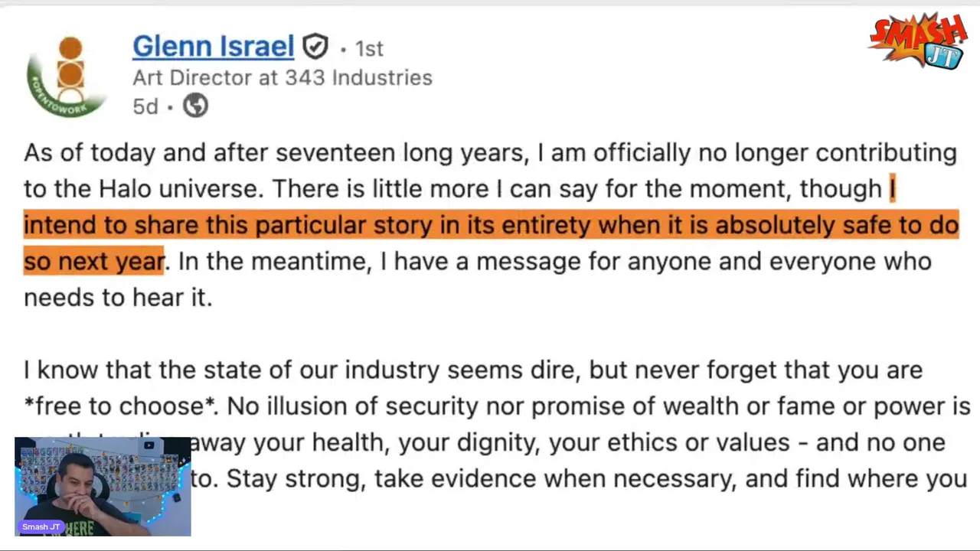Click the 5d post timestamp
The image size is (980, 551).
tap(145, 106)
